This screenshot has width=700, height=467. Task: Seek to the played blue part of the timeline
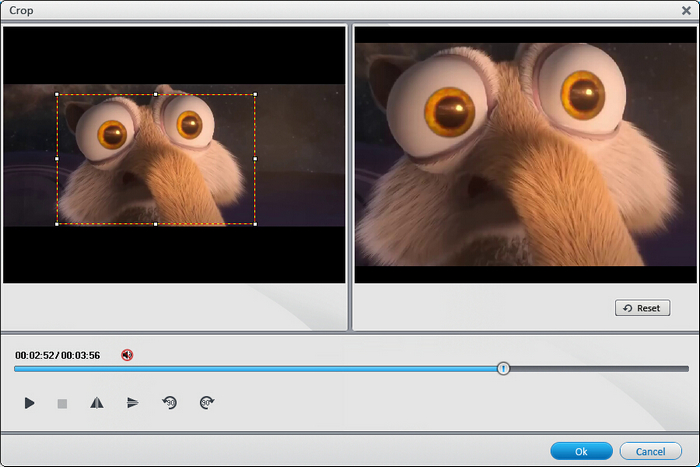click(x=255, y=369)
